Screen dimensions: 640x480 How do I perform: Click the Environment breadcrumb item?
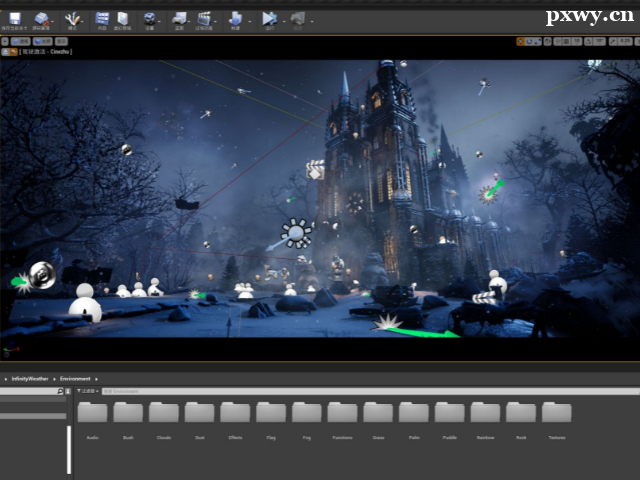tap(75, 379)
